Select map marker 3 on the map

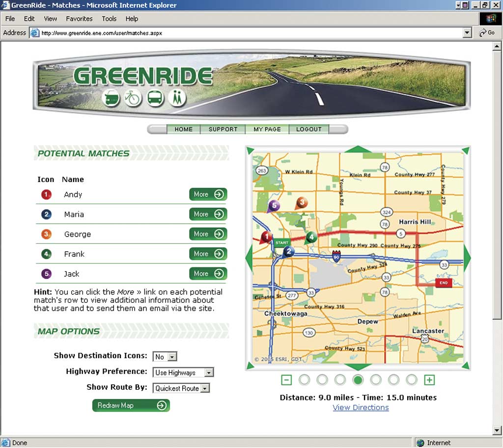[x=302, y=203]
